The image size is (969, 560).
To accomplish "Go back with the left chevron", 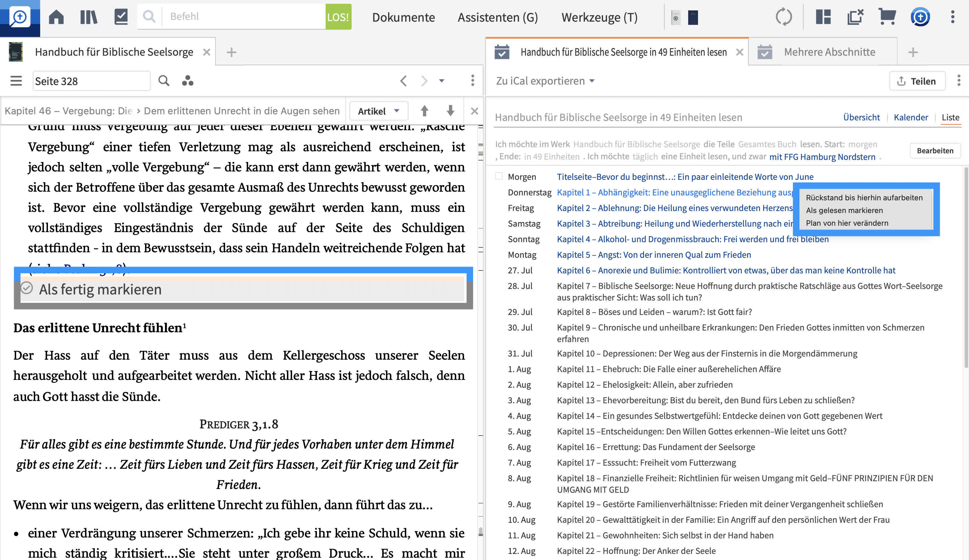I will coord(403,81).
